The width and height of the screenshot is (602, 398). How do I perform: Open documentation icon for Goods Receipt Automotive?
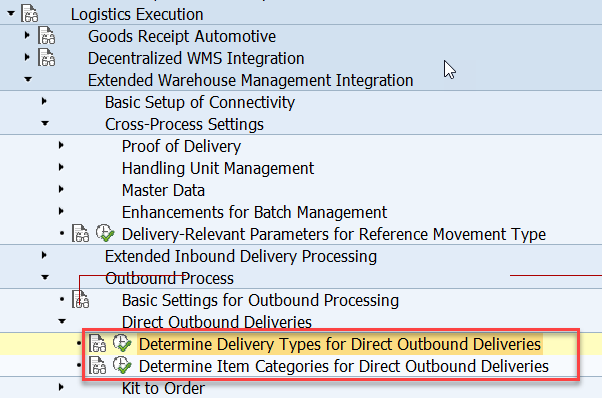(x=46, y=36)
